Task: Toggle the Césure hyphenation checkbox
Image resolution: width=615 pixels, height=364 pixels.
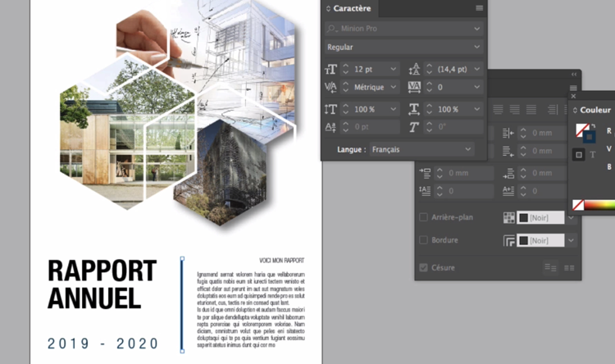Action: (423, 267)
